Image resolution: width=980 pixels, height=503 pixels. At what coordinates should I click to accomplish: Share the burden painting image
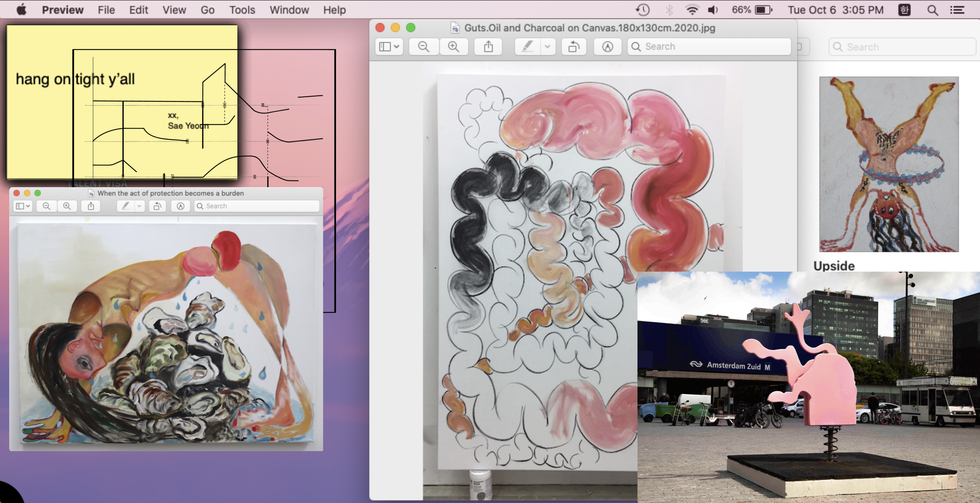pos(91,206)
